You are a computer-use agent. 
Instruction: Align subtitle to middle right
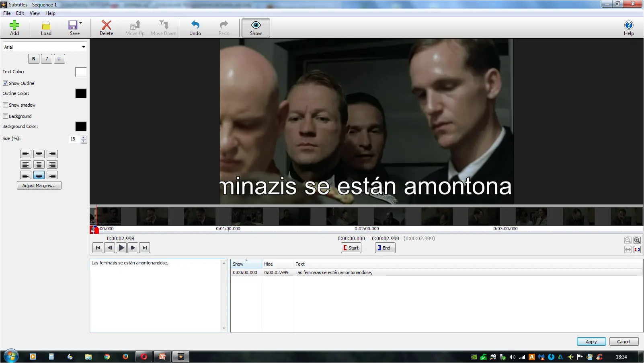click(x=52, y=165)
